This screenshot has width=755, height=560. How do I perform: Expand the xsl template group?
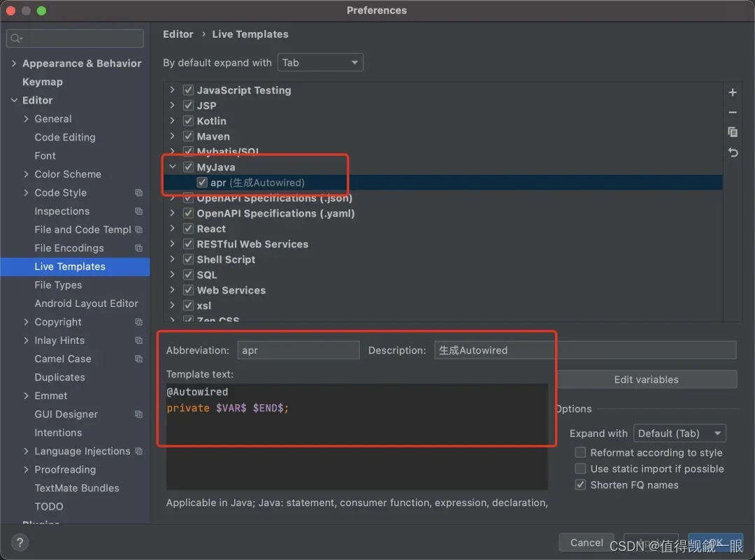[173, 306]
